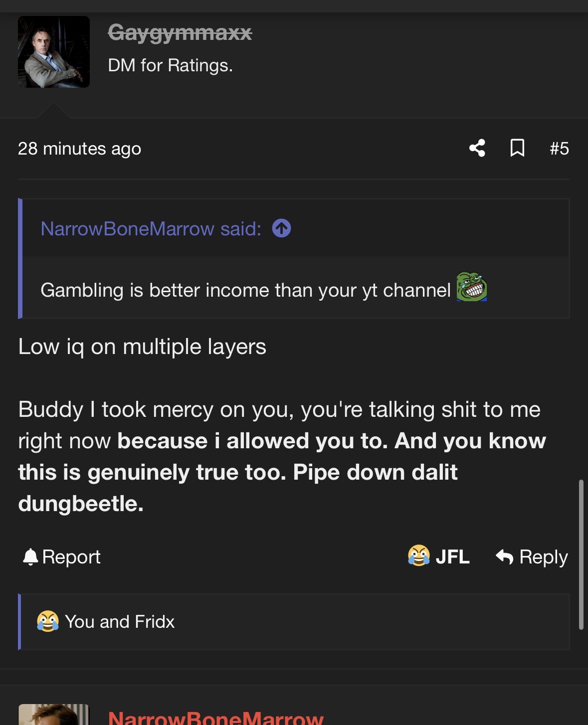Expand the quoted "Gambling is better income" text

point(245,290)
